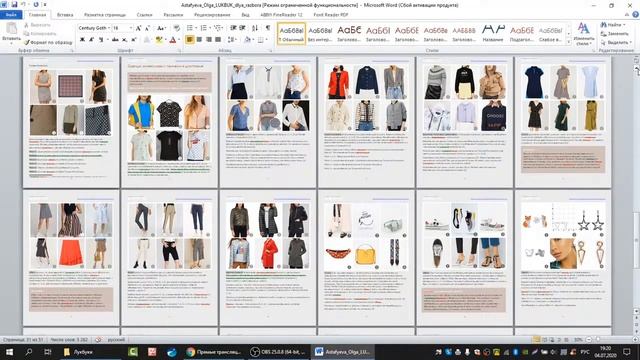This screenshot has height=360, width=640.
Task: Open the line spacing menu
Action: tap(232, 40)
